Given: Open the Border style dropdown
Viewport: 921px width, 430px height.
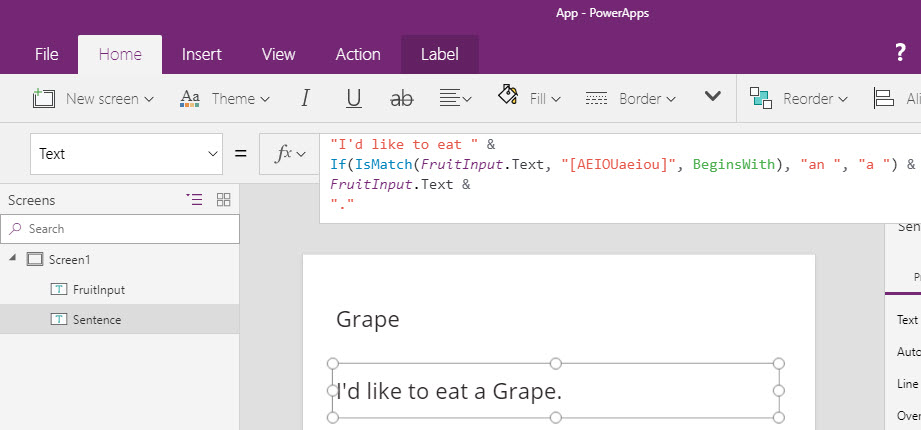Looking at the screenshot, I should click(x=631, y=98).
